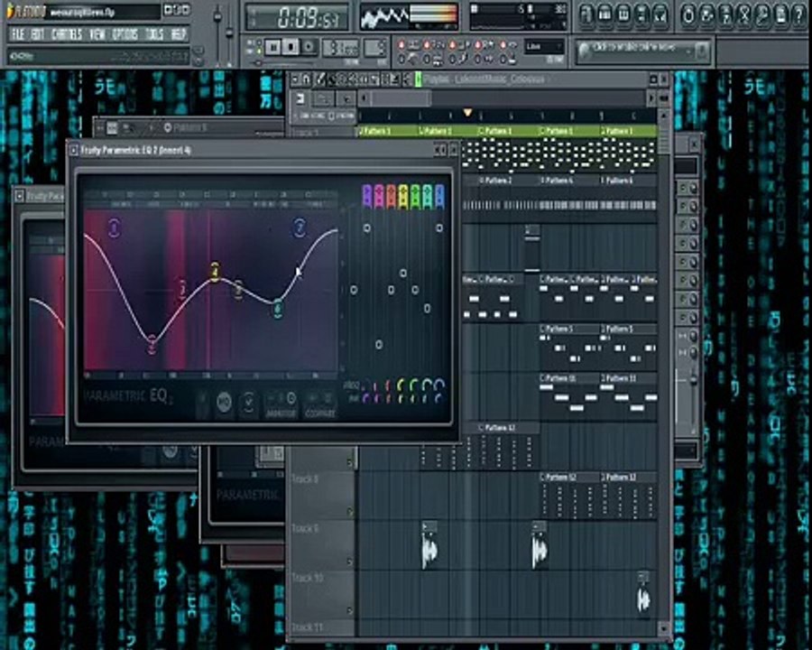812x650 pixels.
Task: Select EQ band 1 token in the graph
Action: click(x=115, y=227)
